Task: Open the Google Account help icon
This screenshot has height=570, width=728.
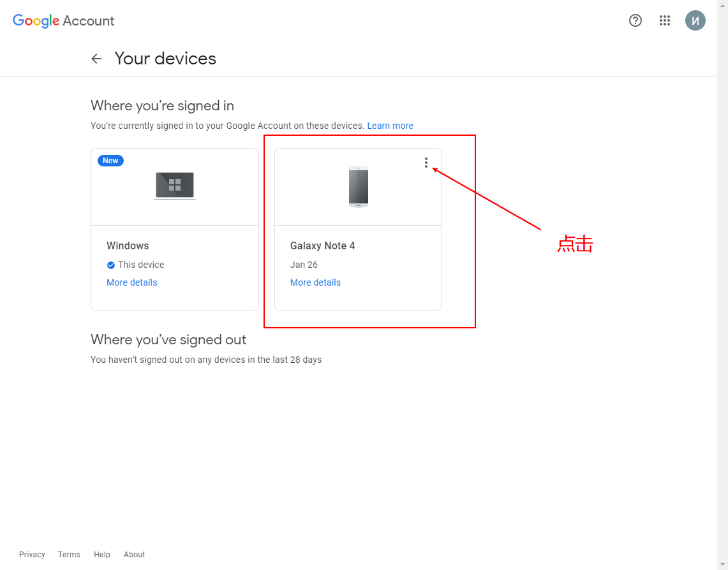Action: tap(635, 20)
